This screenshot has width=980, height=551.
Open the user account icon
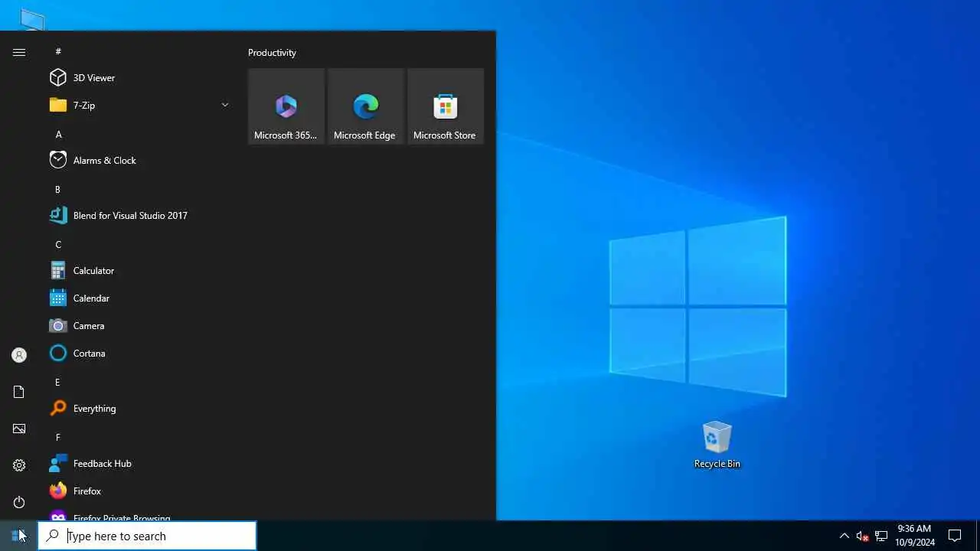[19, 355]
